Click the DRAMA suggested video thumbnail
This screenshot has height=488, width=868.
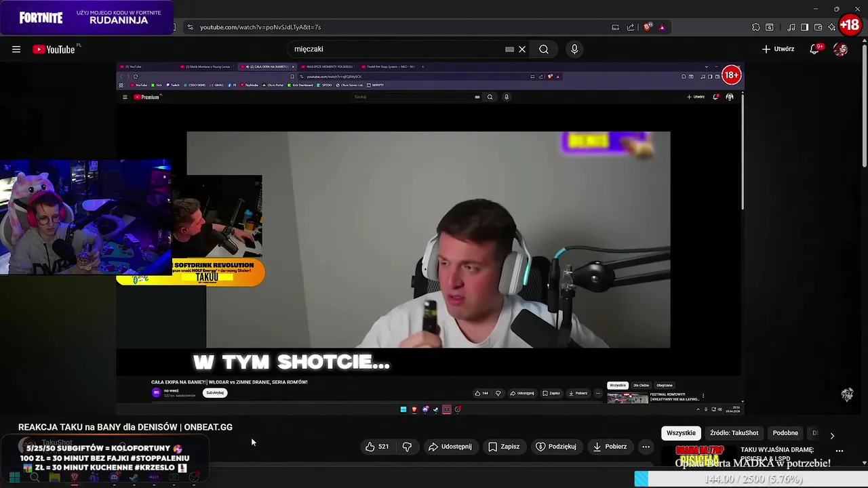[x=699, y=455]
